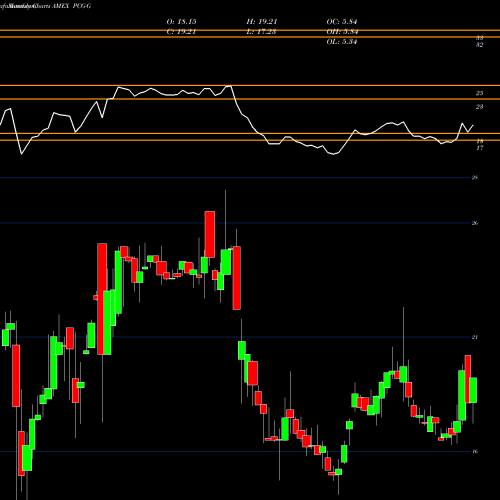Click the '23' label on indicator axis
The width and height of the screenshot is (500, 500).
pyautogui.click(x=479, y=107)
